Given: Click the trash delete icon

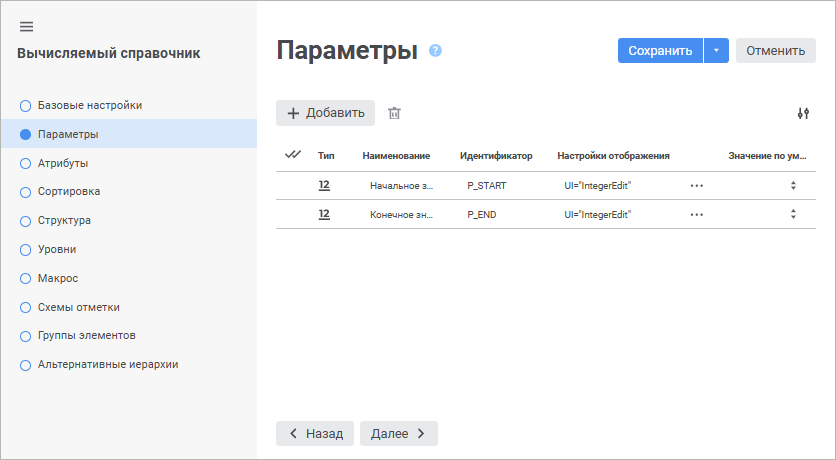Looking at the screenshot, I should (x=394, y=114).
